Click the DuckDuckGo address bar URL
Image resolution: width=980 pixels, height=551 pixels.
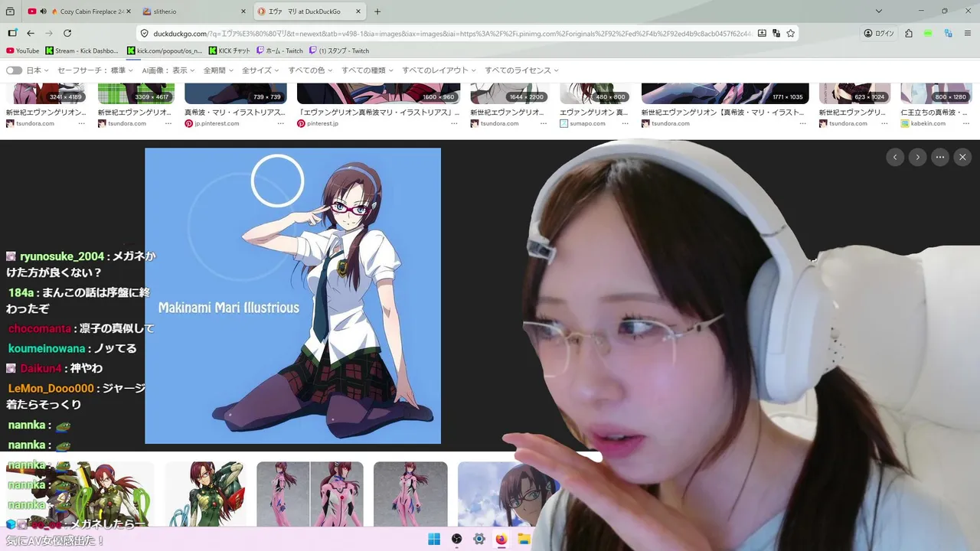coord(452,34)
